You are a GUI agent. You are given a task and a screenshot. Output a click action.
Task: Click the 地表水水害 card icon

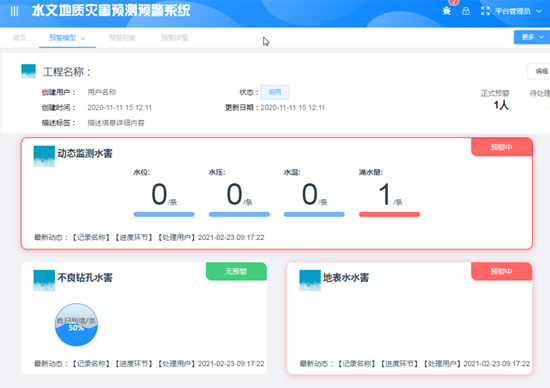(x=310, y=280)
